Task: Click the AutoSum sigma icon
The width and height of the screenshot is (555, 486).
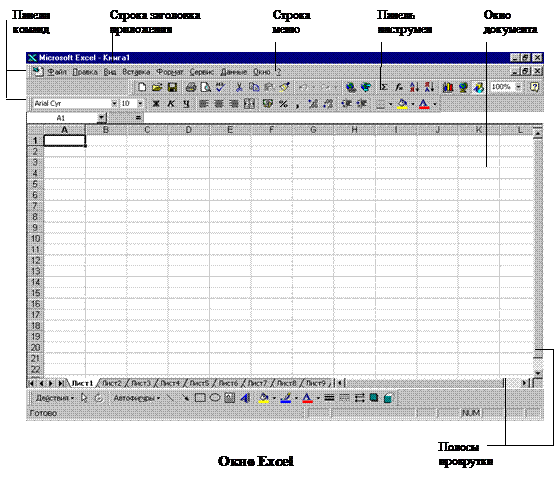Action: [x=384, y=87]
